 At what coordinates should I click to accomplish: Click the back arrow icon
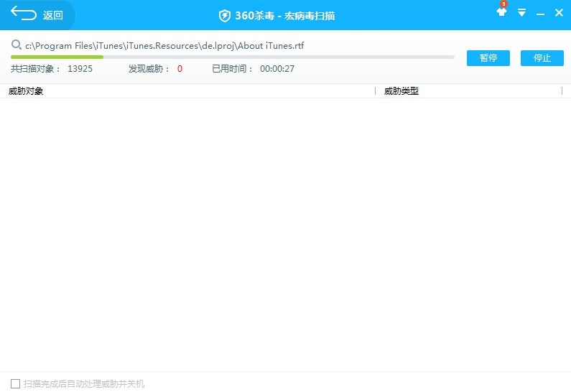[x=23, y=13]
